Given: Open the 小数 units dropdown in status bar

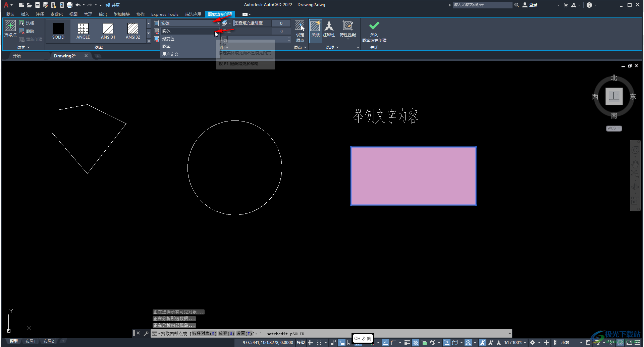Looking at the screenshot, I should click(572, 343).
